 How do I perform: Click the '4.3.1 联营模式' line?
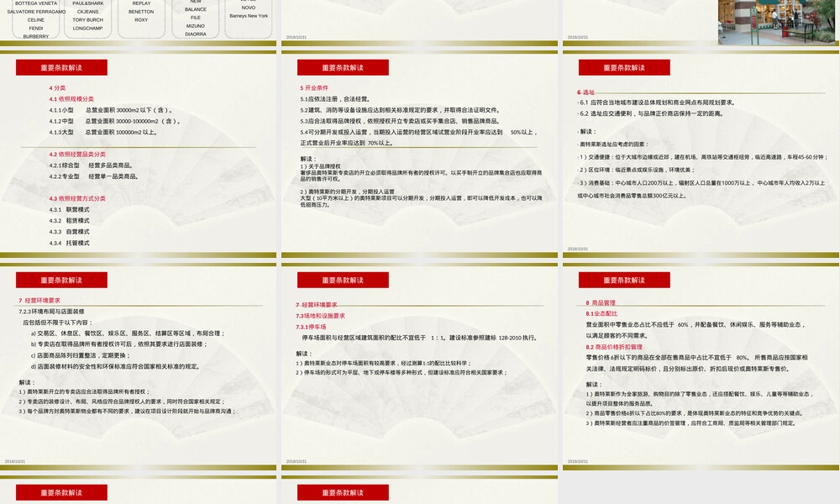[x=69, y=210]
